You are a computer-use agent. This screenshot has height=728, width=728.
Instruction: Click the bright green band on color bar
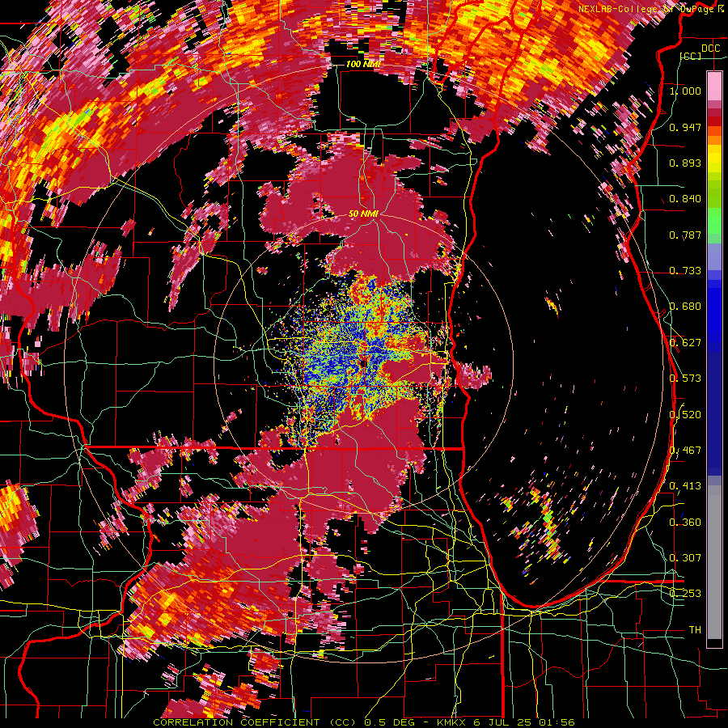pyautogui.click(x=714, y=221)
